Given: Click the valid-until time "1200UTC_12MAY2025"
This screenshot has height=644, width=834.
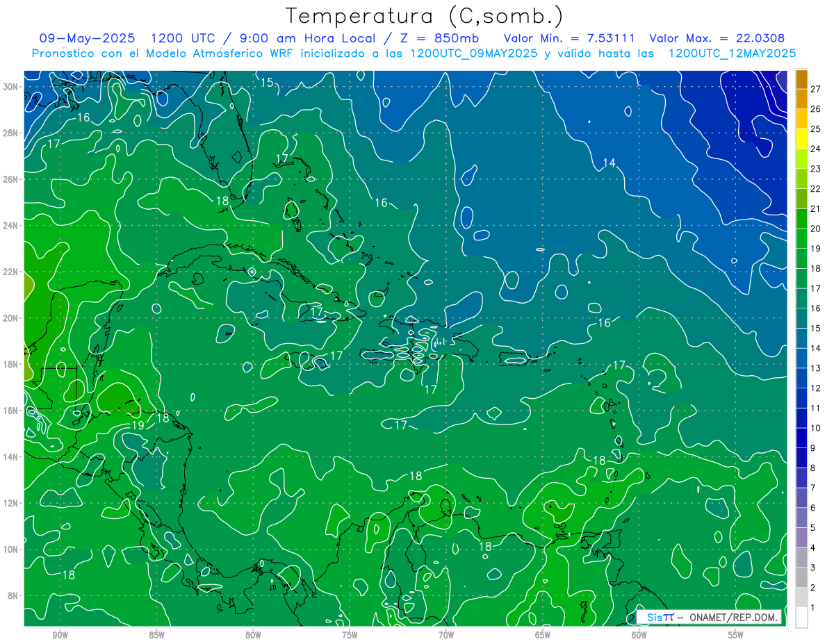Looking at the screenshot, I should (x=732, y=53).
